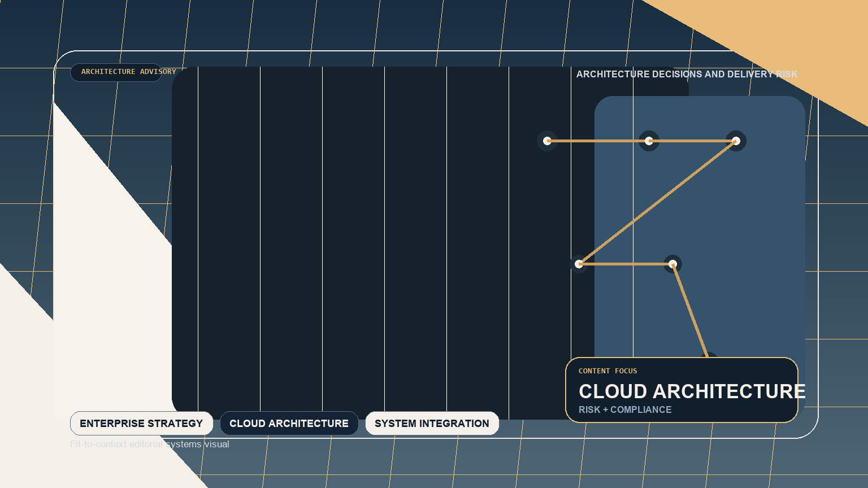Viewport: 868px width, 488px height.
Task: Click the Content Focus label in the card
Action: 607,371
